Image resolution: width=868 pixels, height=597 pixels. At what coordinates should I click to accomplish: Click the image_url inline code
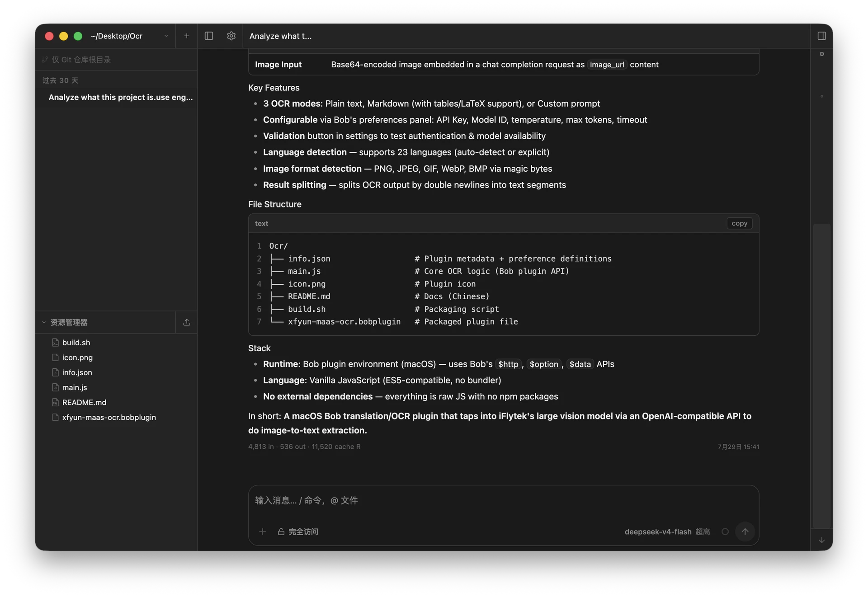click(x=607, y=65)
